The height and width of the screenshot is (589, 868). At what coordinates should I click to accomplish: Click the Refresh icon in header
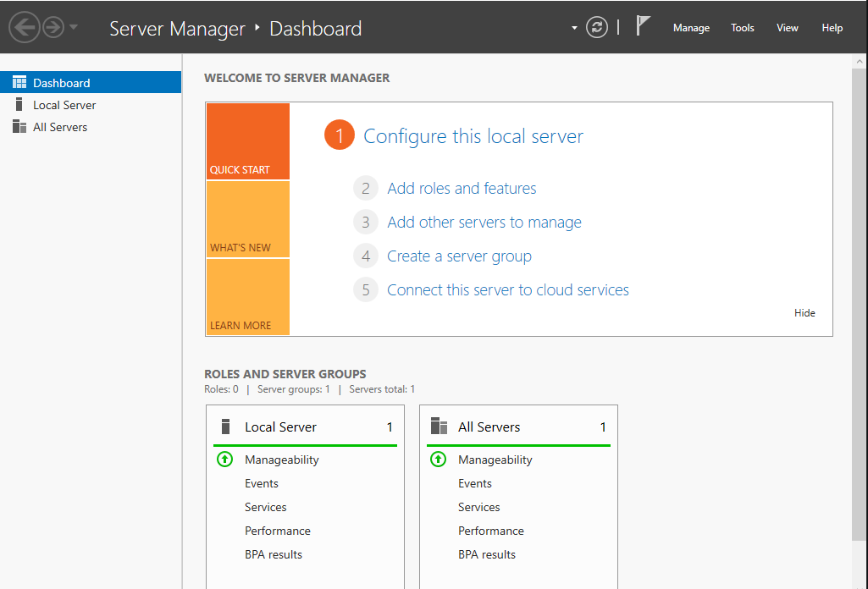[597, 27]
